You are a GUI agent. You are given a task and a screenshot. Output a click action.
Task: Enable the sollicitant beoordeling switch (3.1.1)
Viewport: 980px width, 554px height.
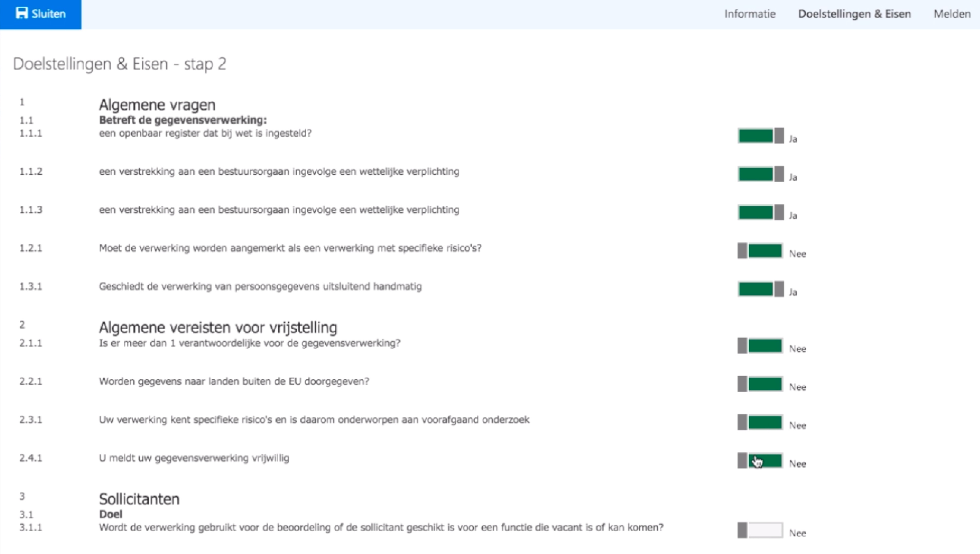click(x=760, y=530)
